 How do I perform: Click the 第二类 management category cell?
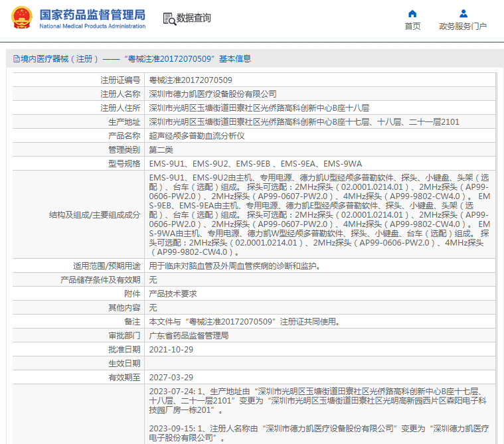click(x=161, y=149)
